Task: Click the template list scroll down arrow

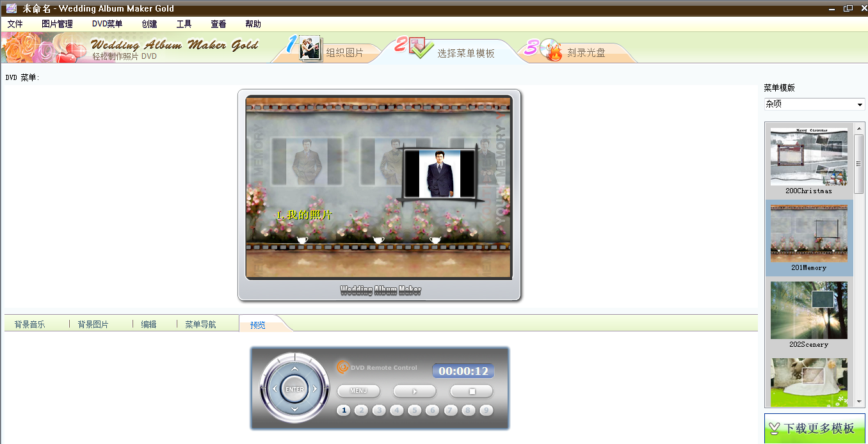Action: click(x=860, y=402)
